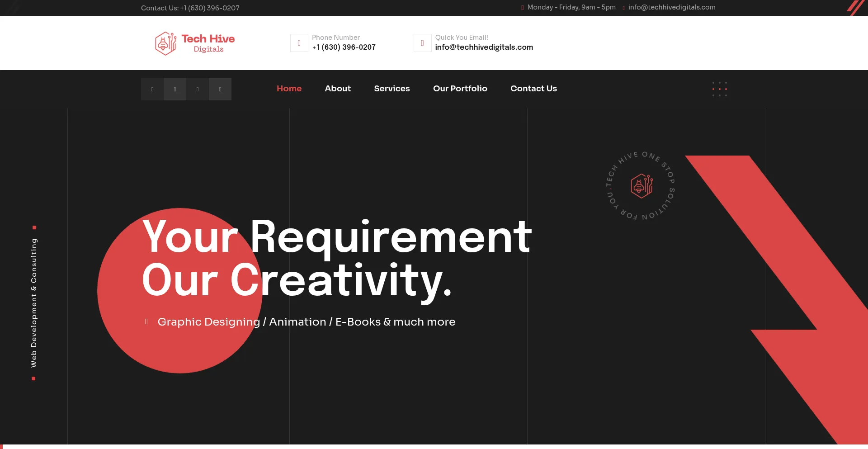The width and height of the screenshot is (868, 449).
Task: Go to the Home nav item
Action: coord(289,89)
